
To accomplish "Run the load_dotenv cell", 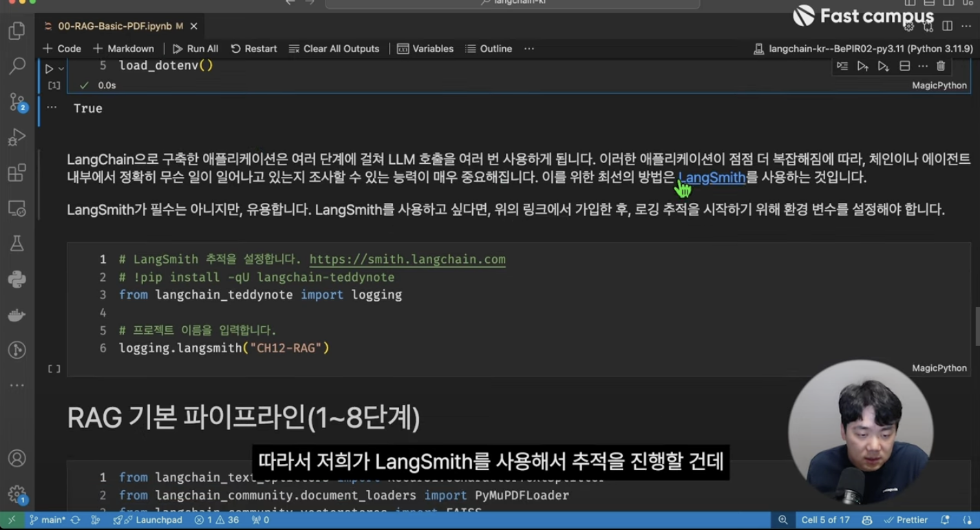I will tap(49, 69).
